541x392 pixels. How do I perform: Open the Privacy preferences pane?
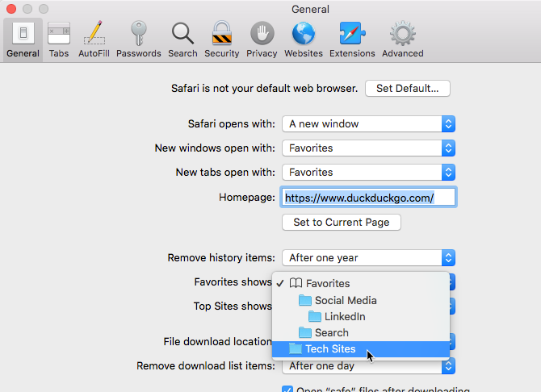tap(262, 40)
